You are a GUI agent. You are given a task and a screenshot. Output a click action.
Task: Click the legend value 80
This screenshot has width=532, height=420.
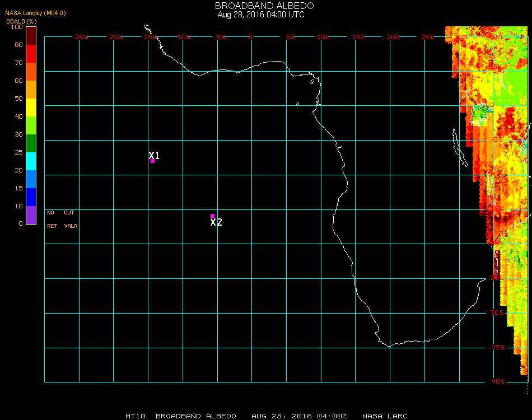(x=18, y=45)
